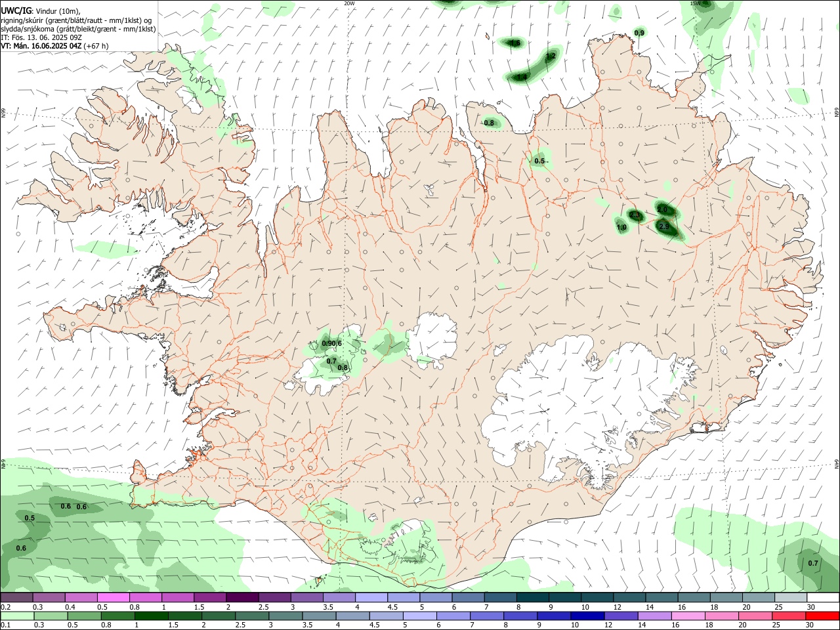The width and height of the screenshot is (840, 630).
Task: Select the dark teal 8 mm snow swatch
Action: (532, 598)
